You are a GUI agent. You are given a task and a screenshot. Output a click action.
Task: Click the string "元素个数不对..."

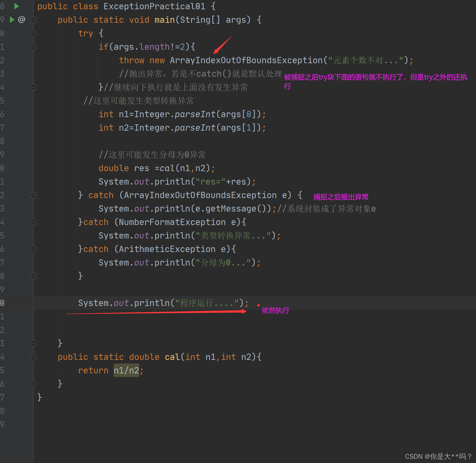tap(366, 60)
